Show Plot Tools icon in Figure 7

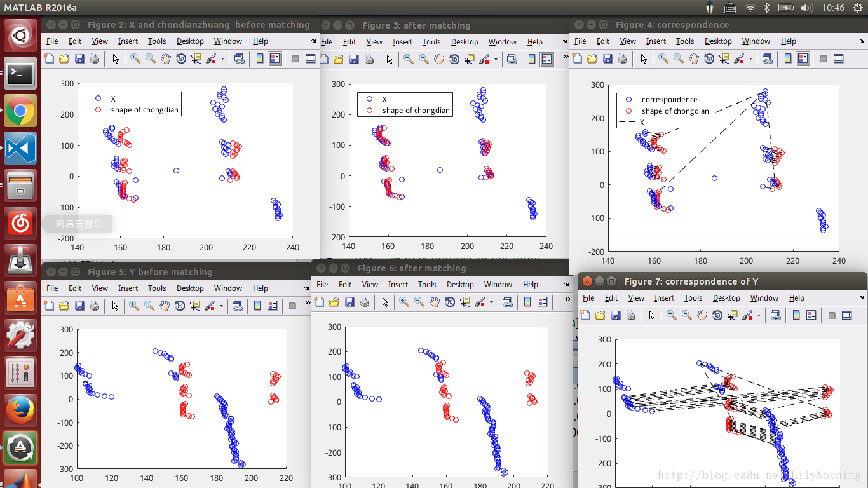(x=846, y=315)
